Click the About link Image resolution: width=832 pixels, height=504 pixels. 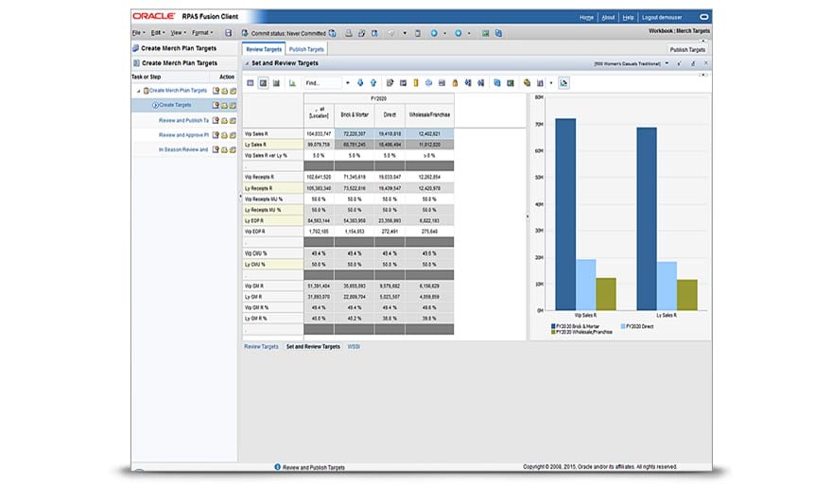tap(608, 18)
